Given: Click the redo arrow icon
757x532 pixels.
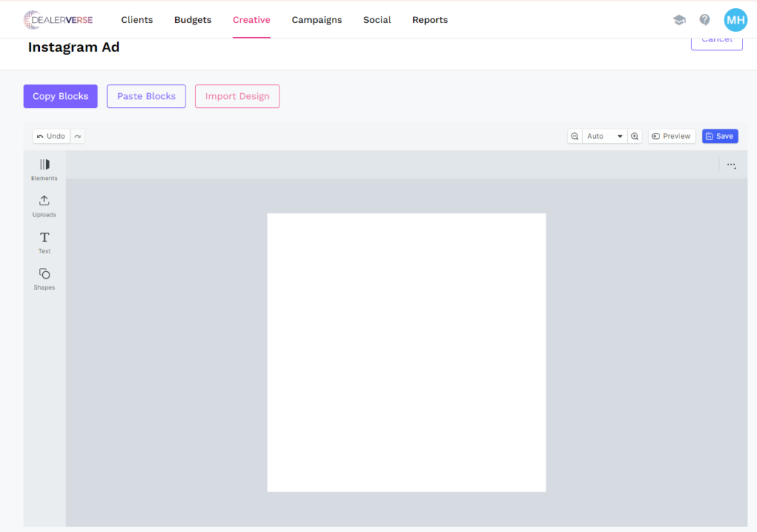Looking at the screenshot, I should (x=78, y=136).
